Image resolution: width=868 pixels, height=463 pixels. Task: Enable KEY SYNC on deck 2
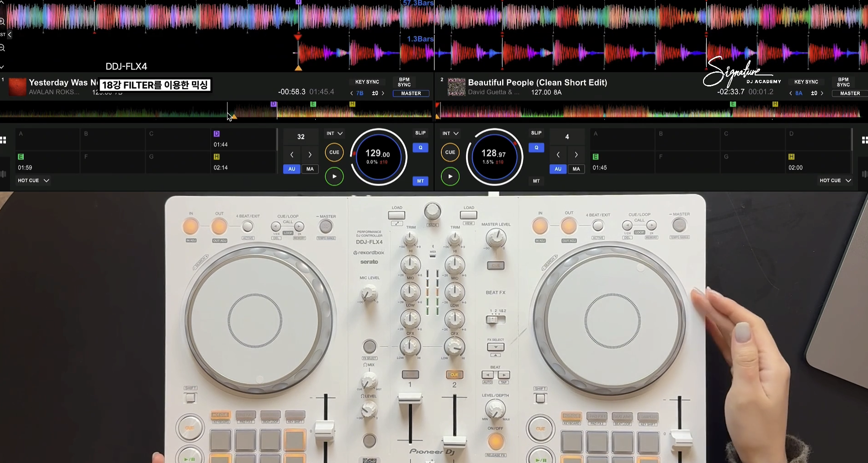[806, 82]
